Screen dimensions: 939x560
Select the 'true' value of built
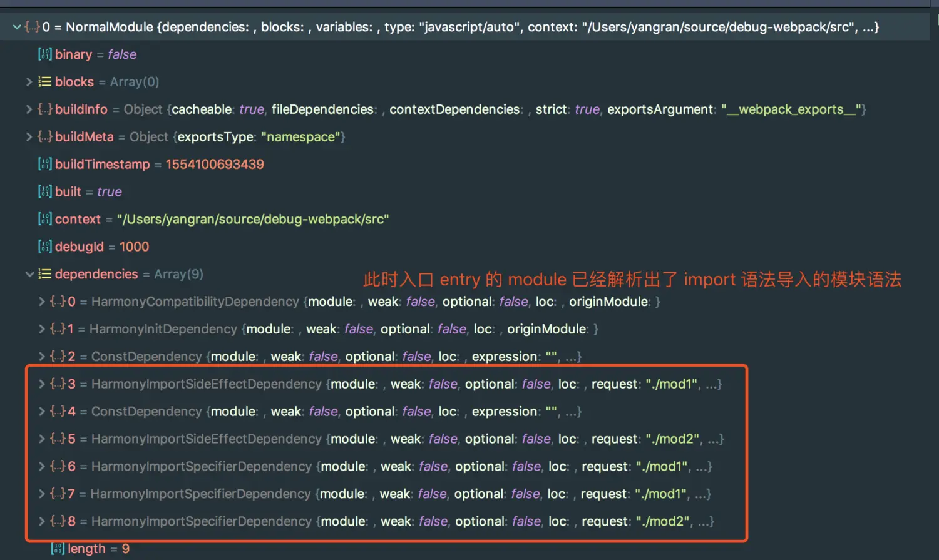pos(110,192)
